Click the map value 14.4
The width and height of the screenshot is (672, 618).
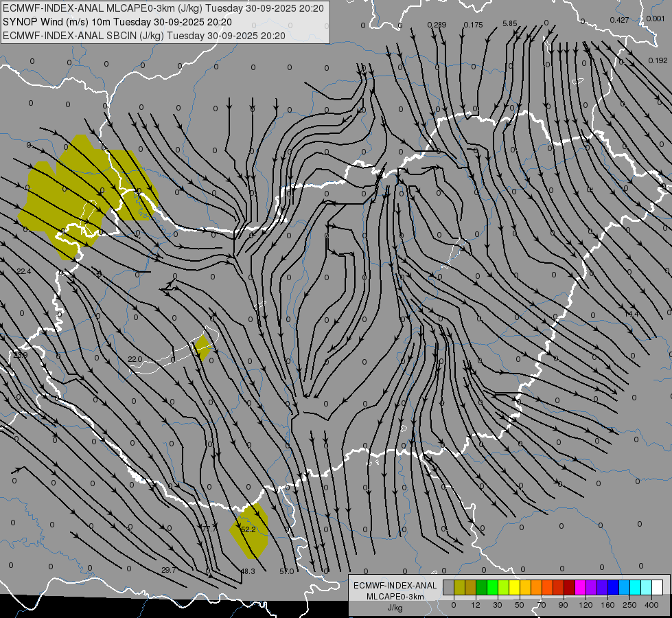632,314
